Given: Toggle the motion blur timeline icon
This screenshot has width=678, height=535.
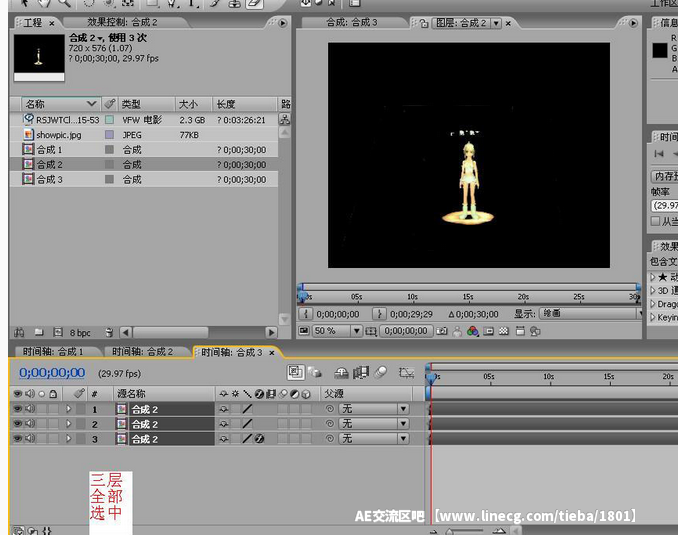Looking at the screenshot, I should click(381, 372).
